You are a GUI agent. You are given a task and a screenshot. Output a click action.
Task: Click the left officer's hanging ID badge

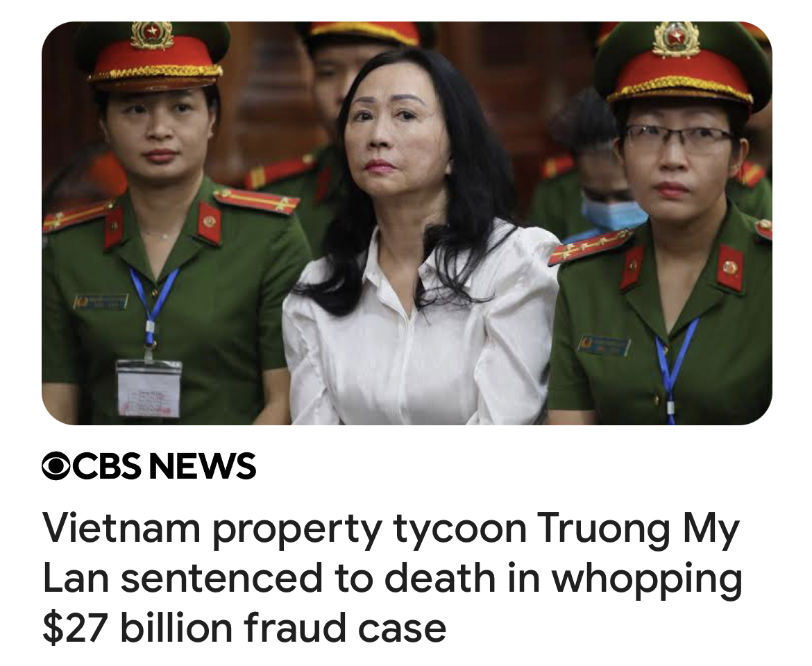pyautogui.click(x=149, y=388)
